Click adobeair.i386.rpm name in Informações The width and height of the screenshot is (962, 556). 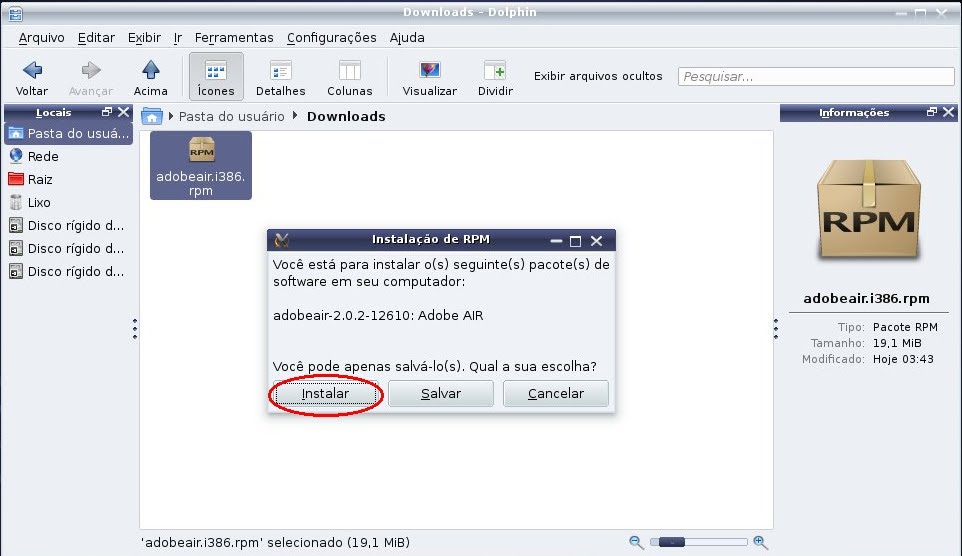pyautogui.click(x=866, y=299)
